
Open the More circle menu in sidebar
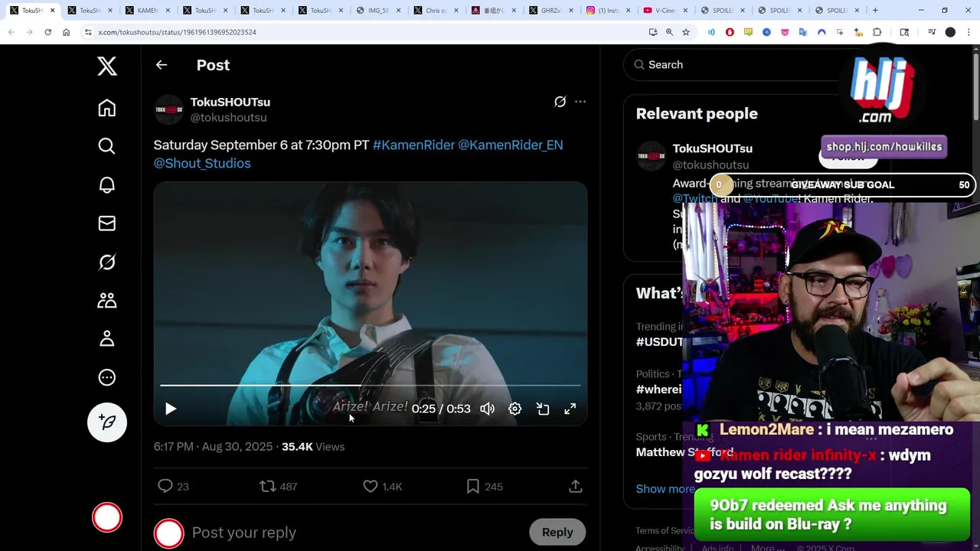coord(107,377)
